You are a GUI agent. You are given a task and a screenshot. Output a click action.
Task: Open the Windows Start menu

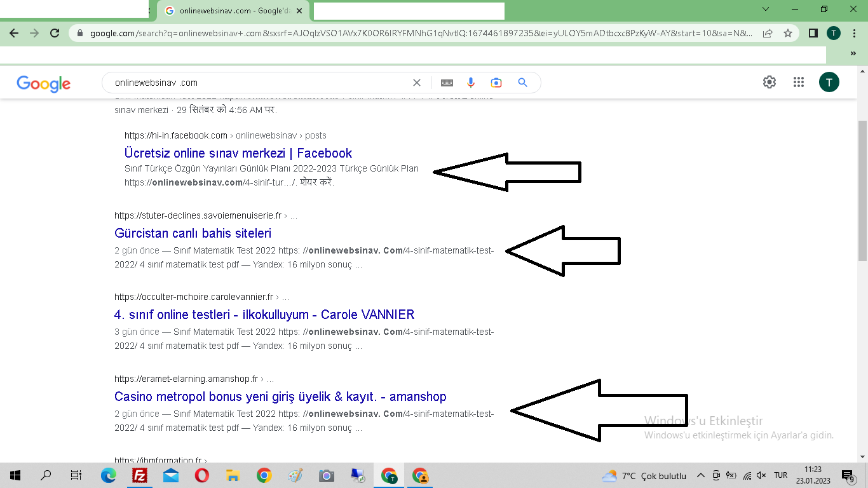(x=15, y=475)
